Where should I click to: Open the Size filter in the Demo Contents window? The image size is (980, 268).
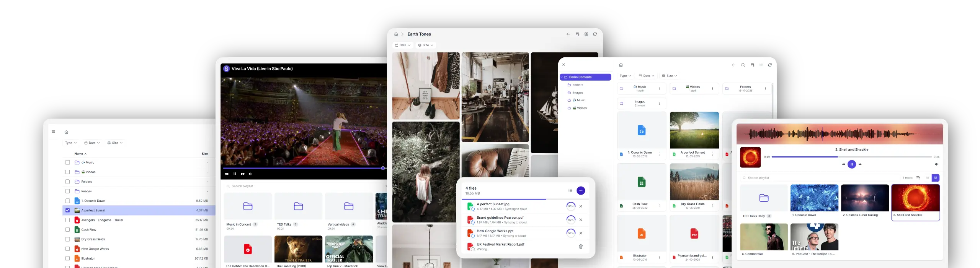[670, 76]
